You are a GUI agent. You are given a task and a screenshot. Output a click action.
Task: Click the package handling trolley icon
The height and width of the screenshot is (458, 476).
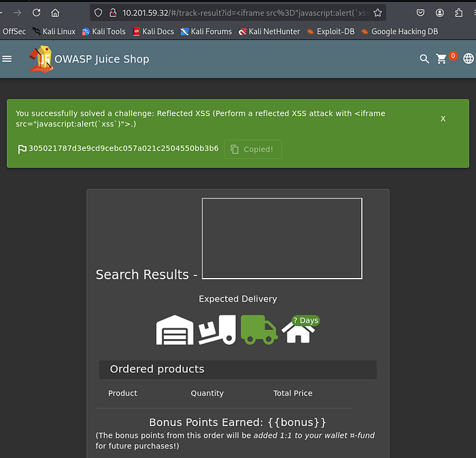click(x=218, y=330)
